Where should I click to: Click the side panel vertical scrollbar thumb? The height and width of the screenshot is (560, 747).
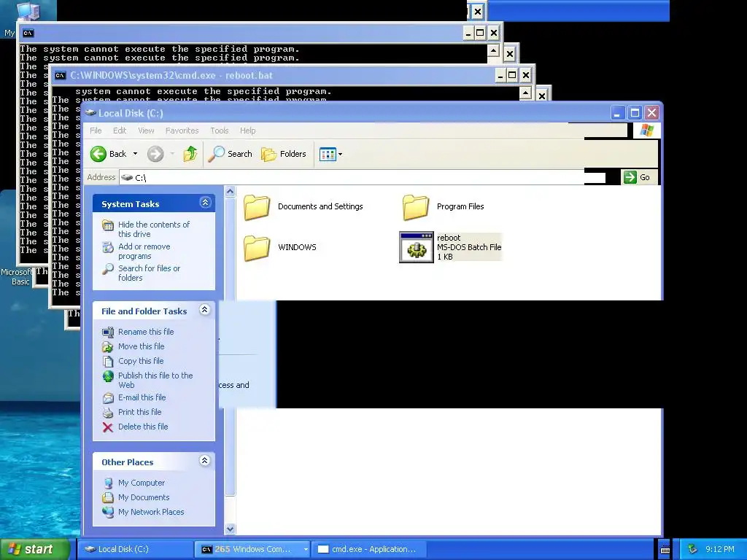[x=230, y=346]
